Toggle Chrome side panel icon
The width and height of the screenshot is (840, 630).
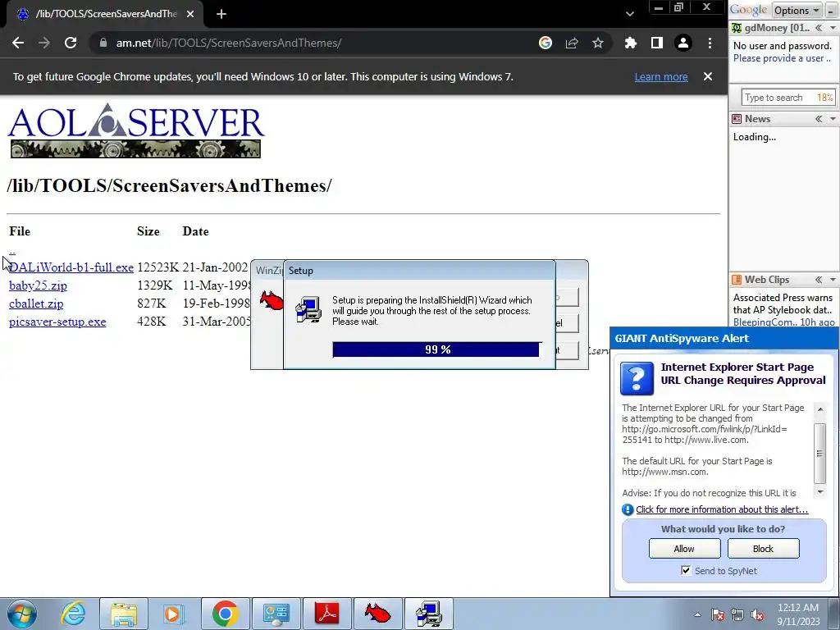point(657,43)
